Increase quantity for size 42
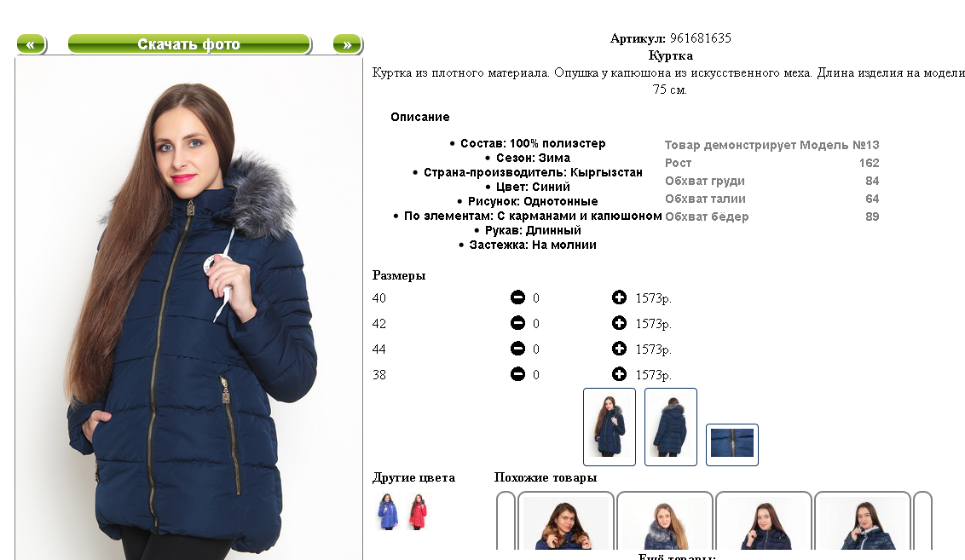Viewport: 965px width, 560px height. point(619,323)
